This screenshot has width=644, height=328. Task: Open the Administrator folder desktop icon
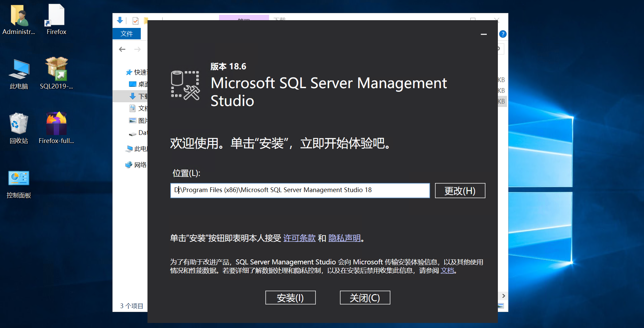tap(19, 20)
